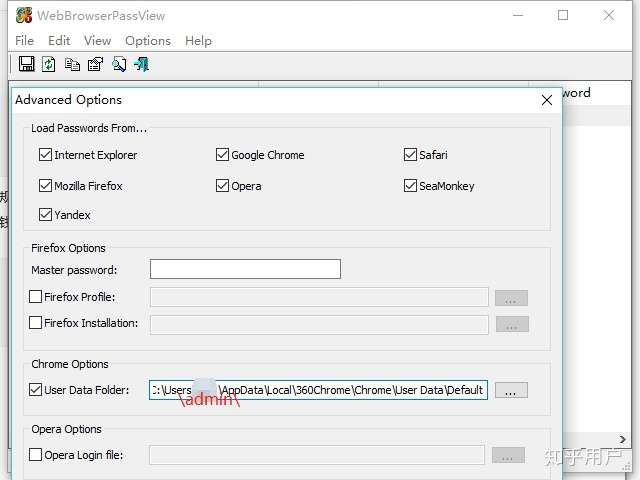Open Properties via the toolbar icon
The width and height of the screenshot is (640, 480).
tap(96, 64)
